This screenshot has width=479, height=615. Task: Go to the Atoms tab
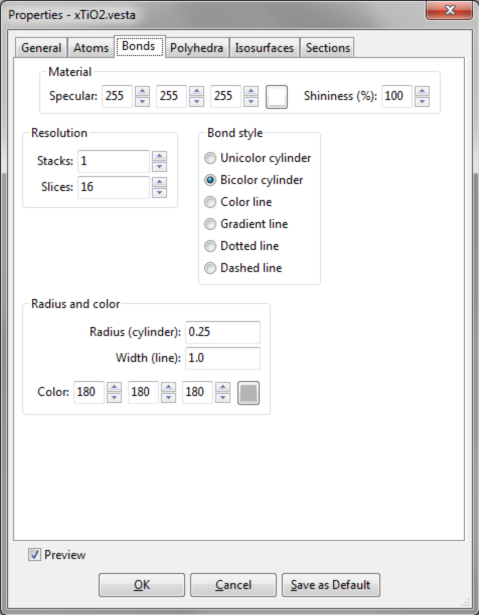point(91,48)
